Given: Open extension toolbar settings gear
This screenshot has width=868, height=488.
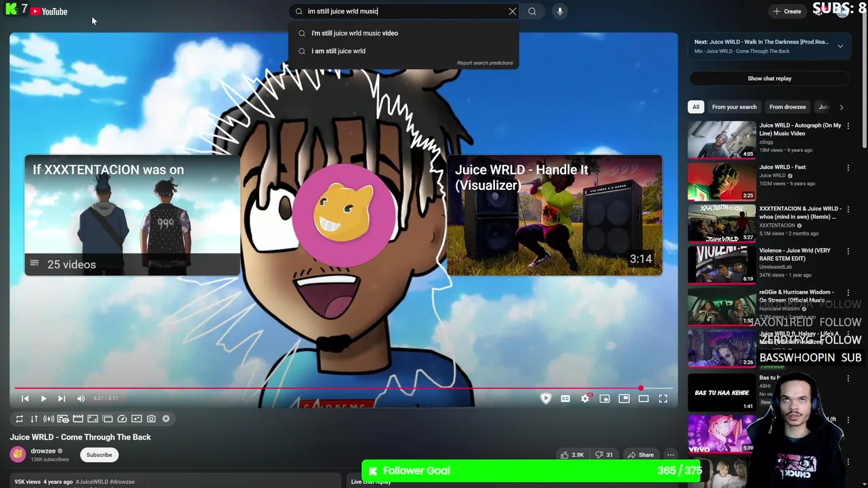Looking at the screenshot, I should click(x=166, y=419).
